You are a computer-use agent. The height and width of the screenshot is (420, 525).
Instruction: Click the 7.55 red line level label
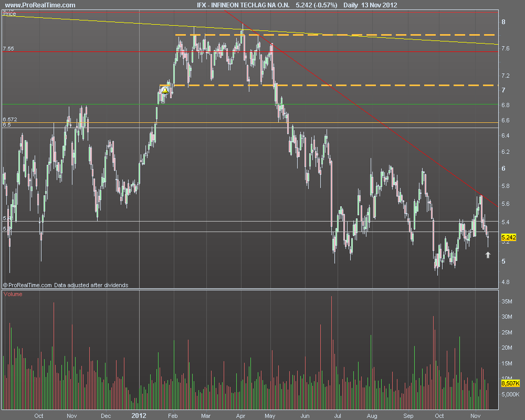pyautogui.click(x=8, y=49)
